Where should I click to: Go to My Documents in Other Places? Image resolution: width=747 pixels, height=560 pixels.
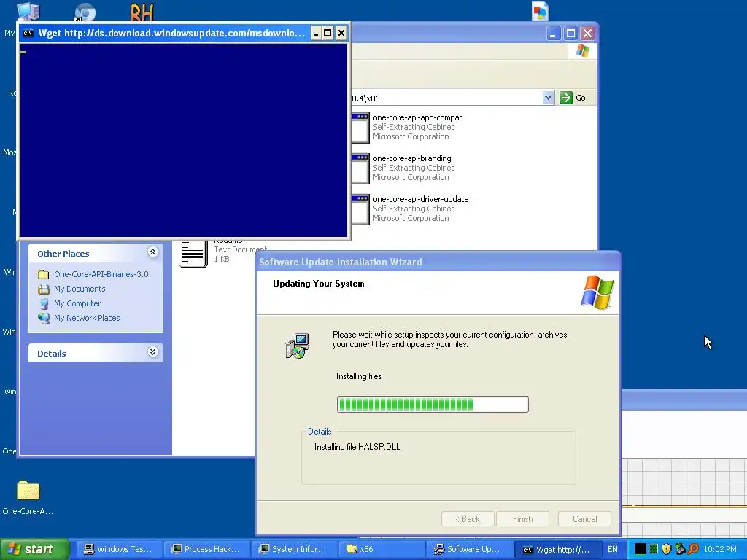tap(79, 289)
